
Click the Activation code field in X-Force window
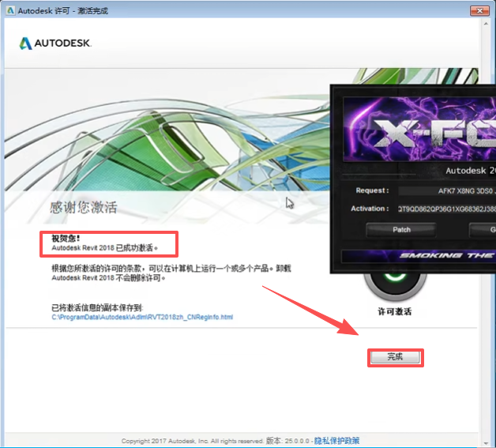[x=447, y=209]
